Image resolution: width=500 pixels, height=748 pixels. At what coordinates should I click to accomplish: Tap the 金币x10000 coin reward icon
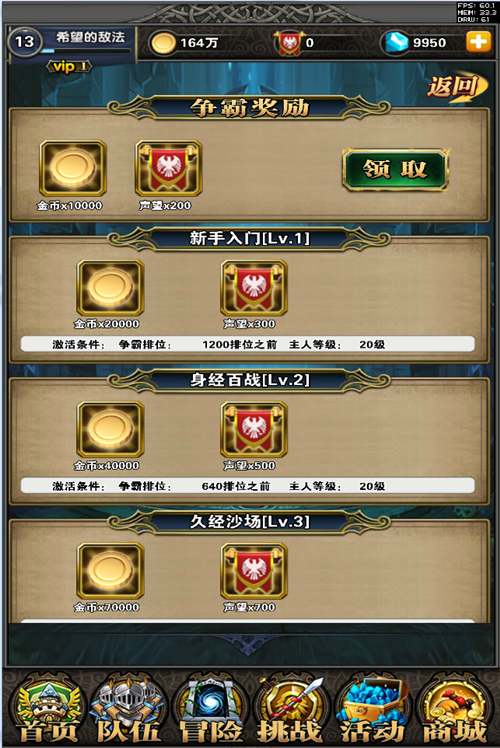click(73, 168)
